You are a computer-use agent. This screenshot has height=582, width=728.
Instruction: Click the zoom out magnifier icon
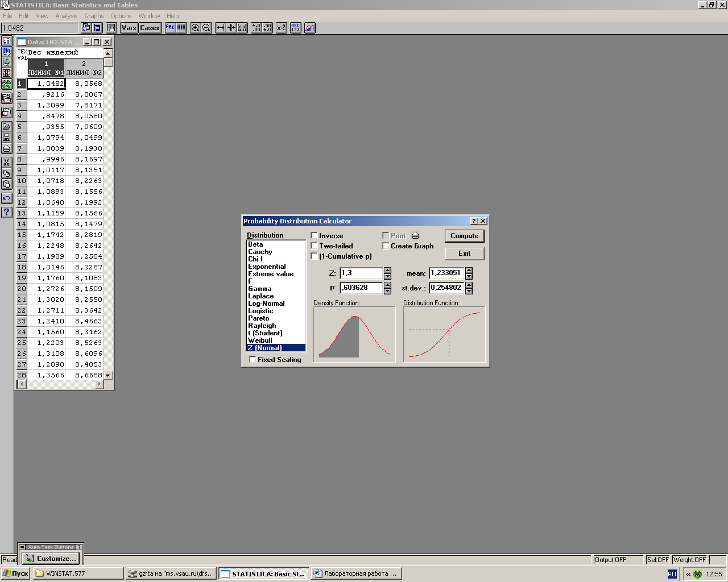(x=206, y=27)
